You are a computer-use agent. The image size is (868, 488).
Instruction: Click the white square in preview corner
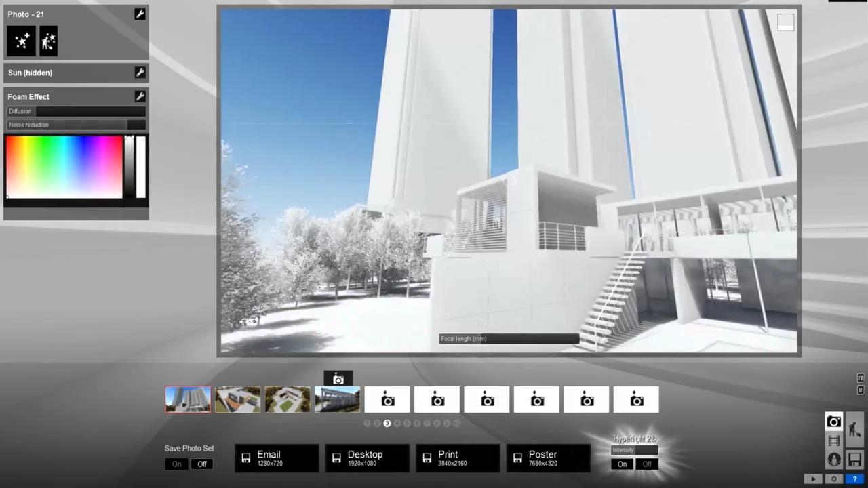point(785,22)
